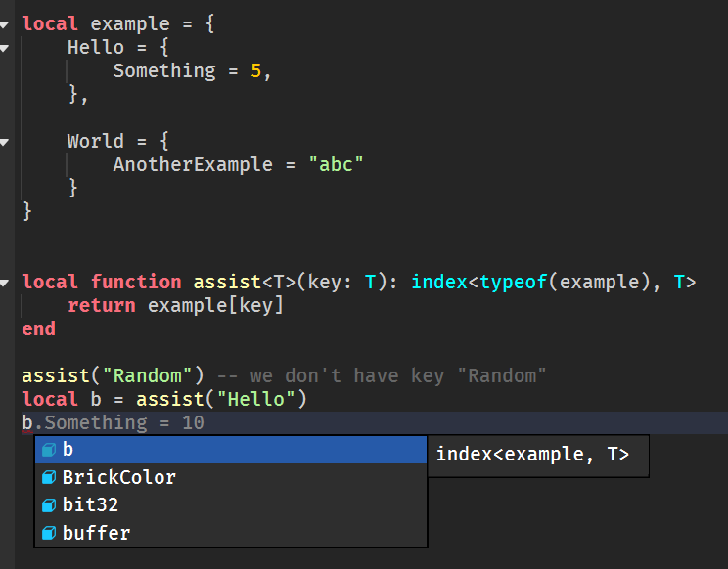Click 'return' keyword in assist function

click(102, 306)
